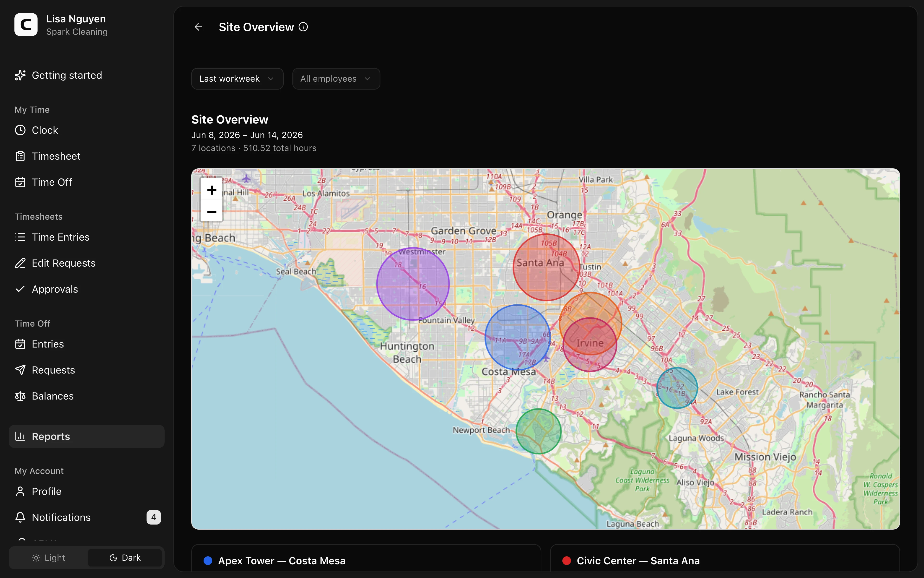Image resolution: width=924 pixels, height=578 pixels.
Task: Zoom out on the map
Action: point(212,211)
